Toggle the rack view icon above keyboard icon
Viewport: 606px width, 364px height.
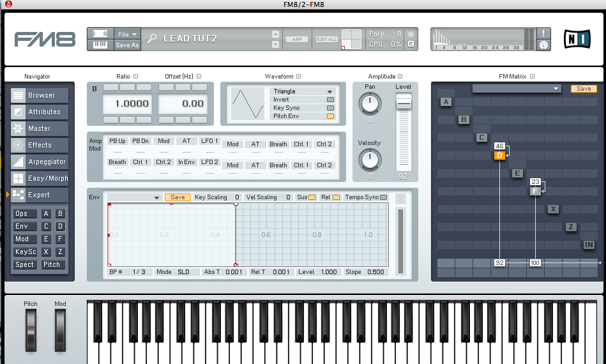[100, 34]
